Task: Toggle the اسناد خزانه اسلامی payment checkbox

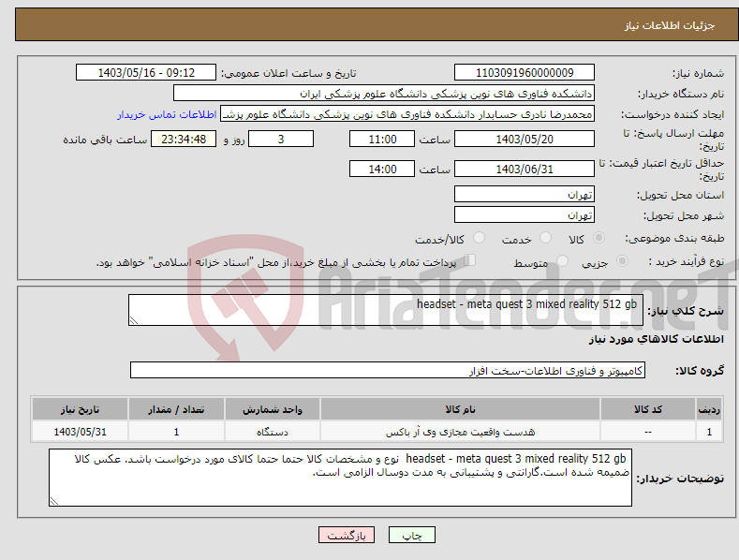Action: pyautogui.click(x=470, y=260)
